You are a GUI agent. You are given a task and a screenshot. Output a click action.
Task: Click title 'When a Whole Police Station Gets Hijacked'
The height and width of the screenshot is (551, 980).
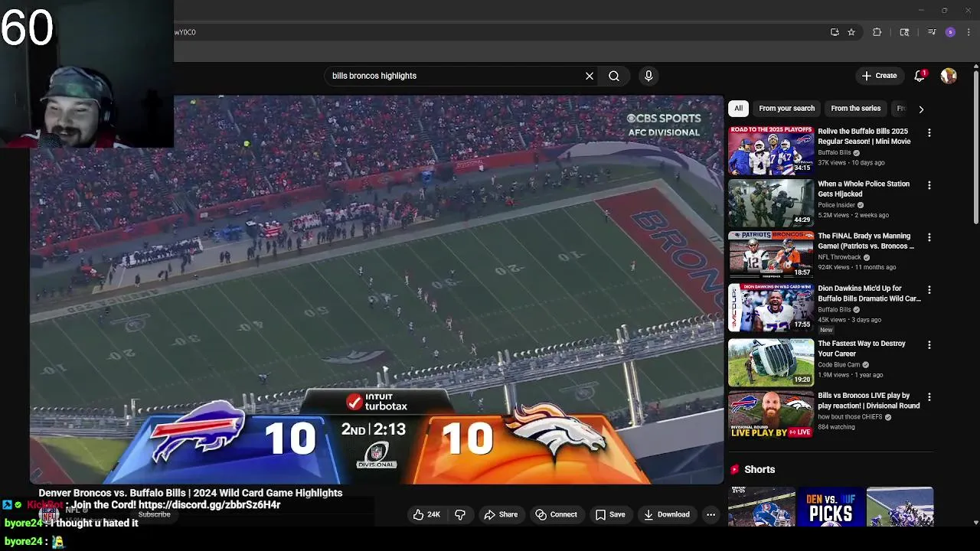864,189
